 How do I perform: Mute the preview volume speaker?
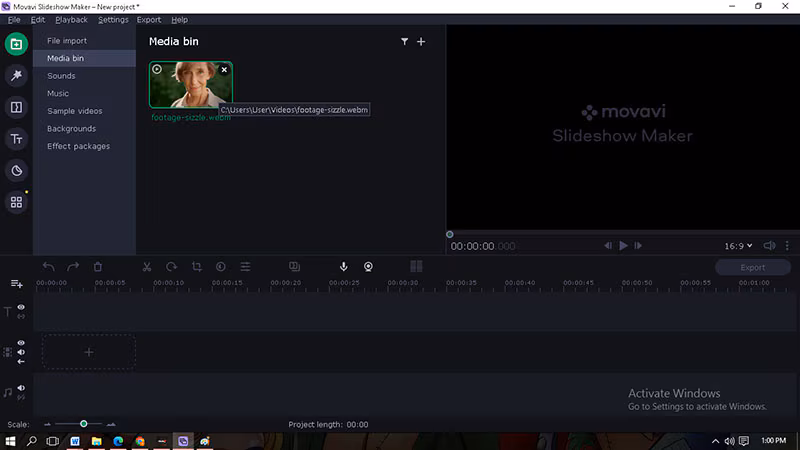pos(769,246)
